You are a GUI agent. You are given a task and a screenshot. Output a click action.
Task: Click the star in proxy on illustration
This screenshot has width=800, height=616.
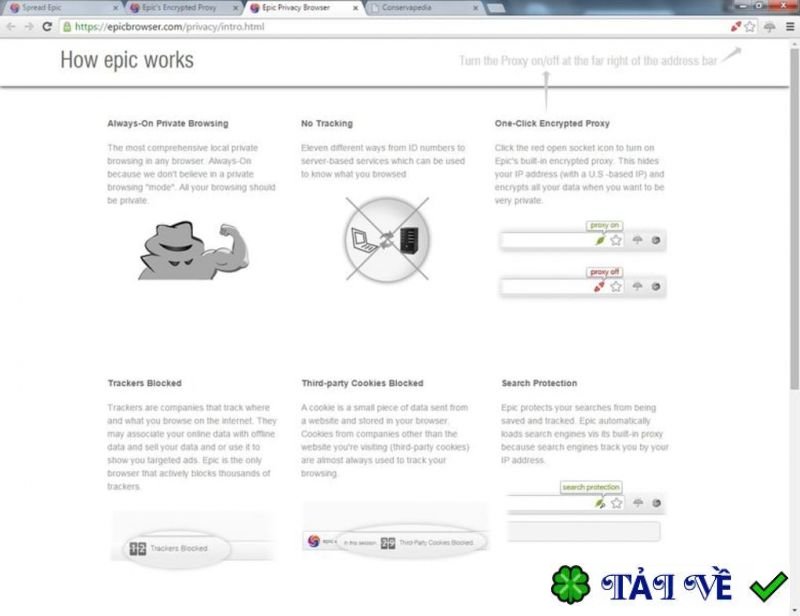click(616, 240)
